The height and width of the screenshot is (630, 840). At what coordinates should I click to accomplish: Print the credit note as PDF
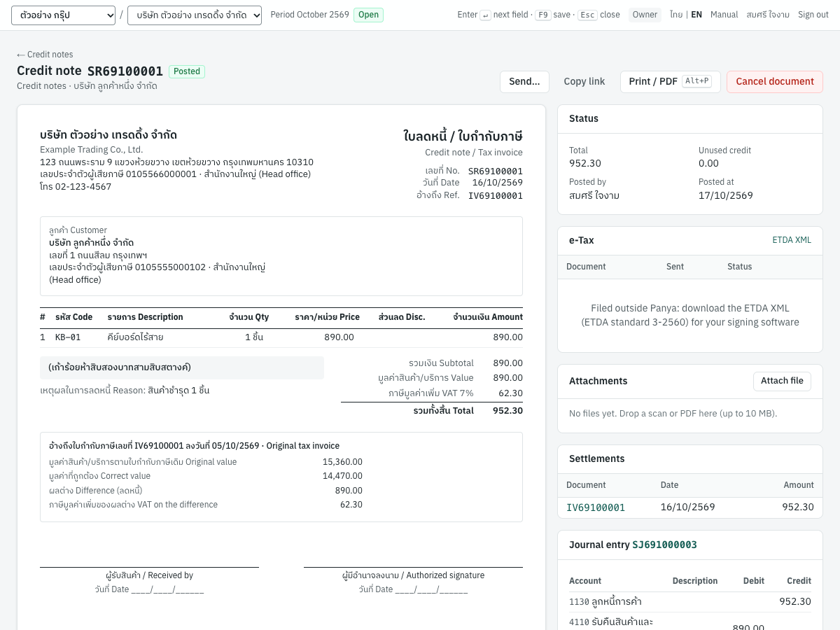coord(670,82)
